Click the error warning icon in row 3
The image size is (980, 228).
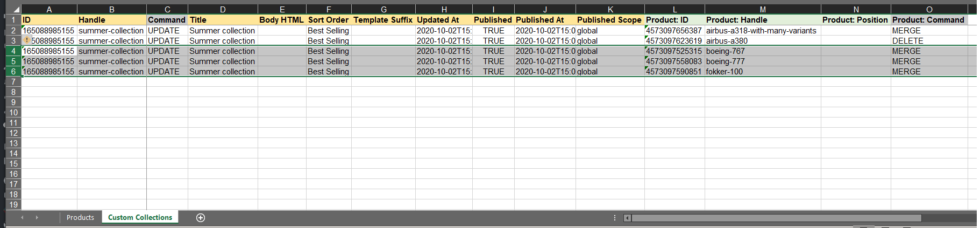click(x=27, y=40)
